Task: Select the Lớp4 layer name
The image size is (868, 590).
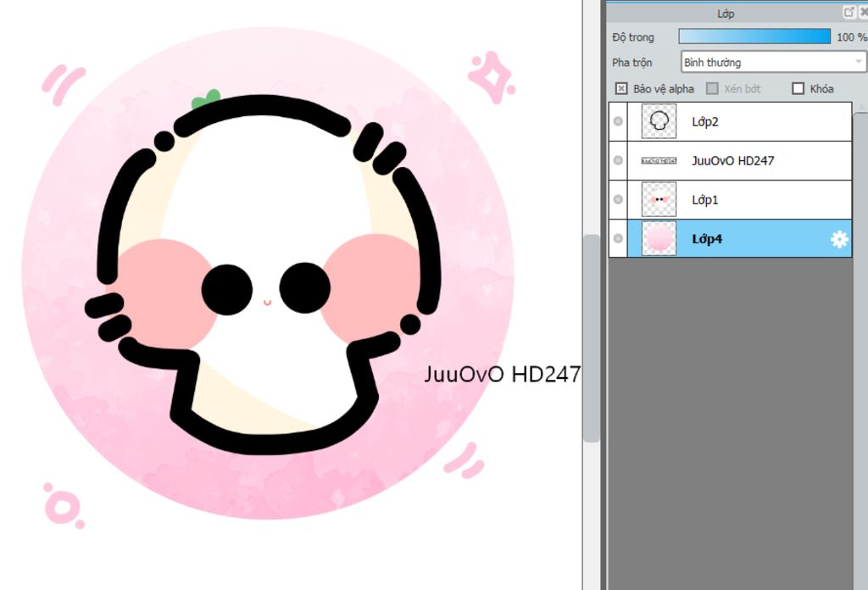Action: pos(707,239)
